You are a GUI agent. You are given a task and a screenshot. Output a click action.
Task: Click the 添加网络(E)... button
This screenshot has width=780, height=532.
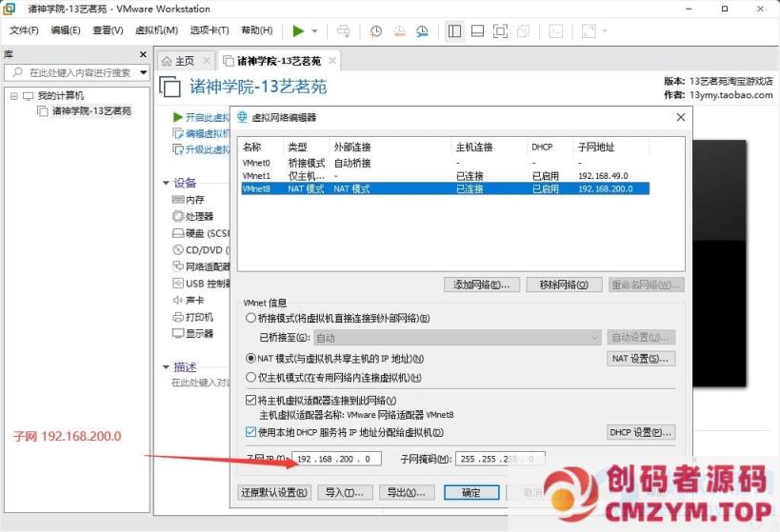pyautogui.click(x=482, y=285)
